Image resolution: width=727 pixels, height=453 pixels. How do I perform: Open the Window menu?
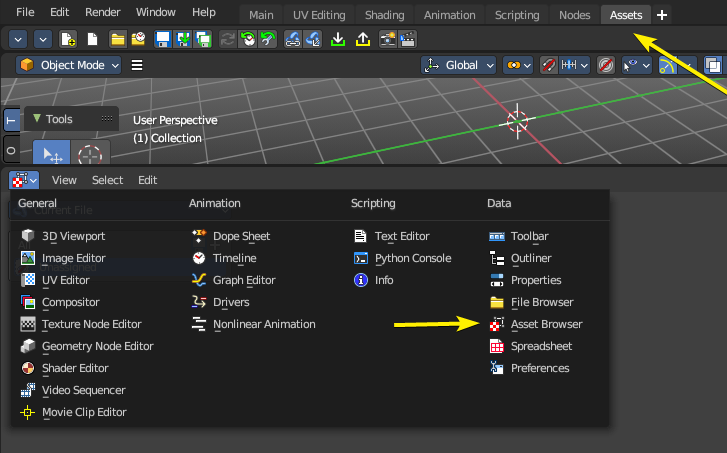click(x=155, y=12)
